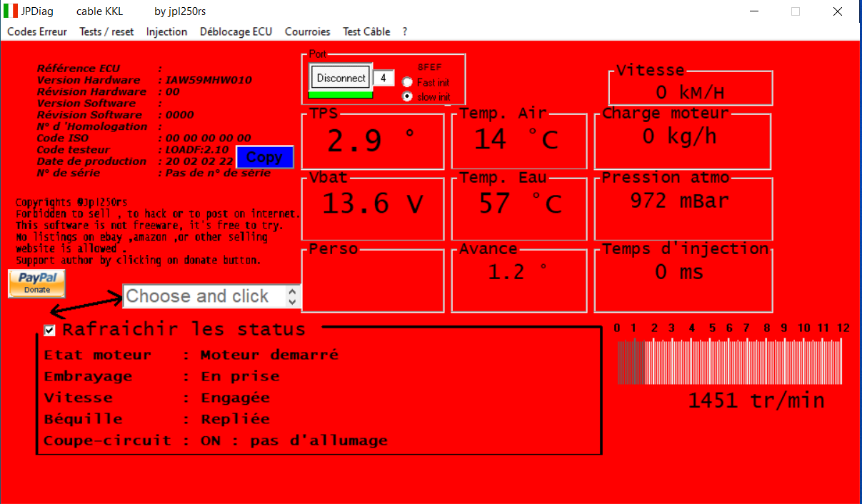Screen dimensions: 862x504
Task: Click the Italian flag app icon
Action: (x=11, y=11)
